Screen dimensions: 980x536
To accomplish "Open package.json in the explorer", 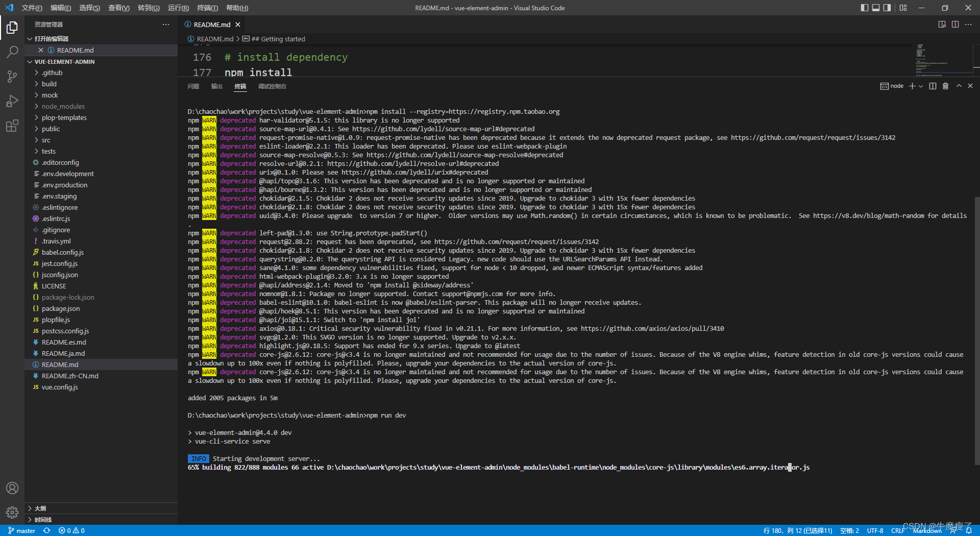I will [x=101, y=308].
